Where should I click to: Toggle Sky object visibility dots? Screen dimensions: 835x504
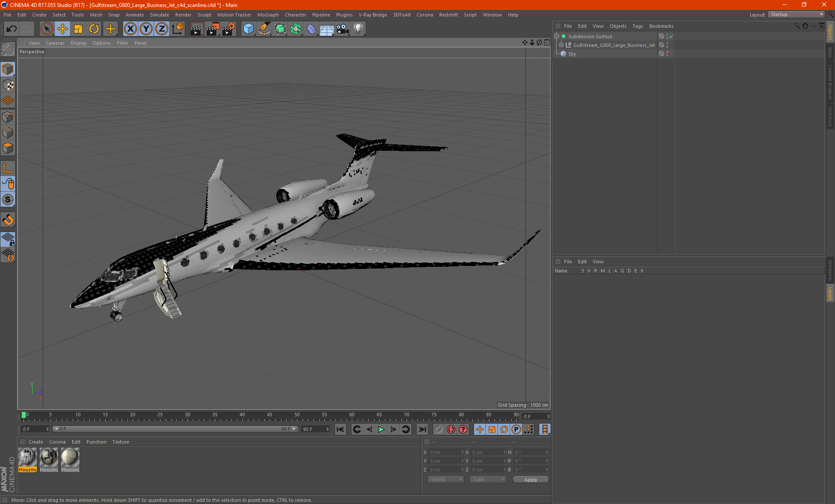coord(667,53)
